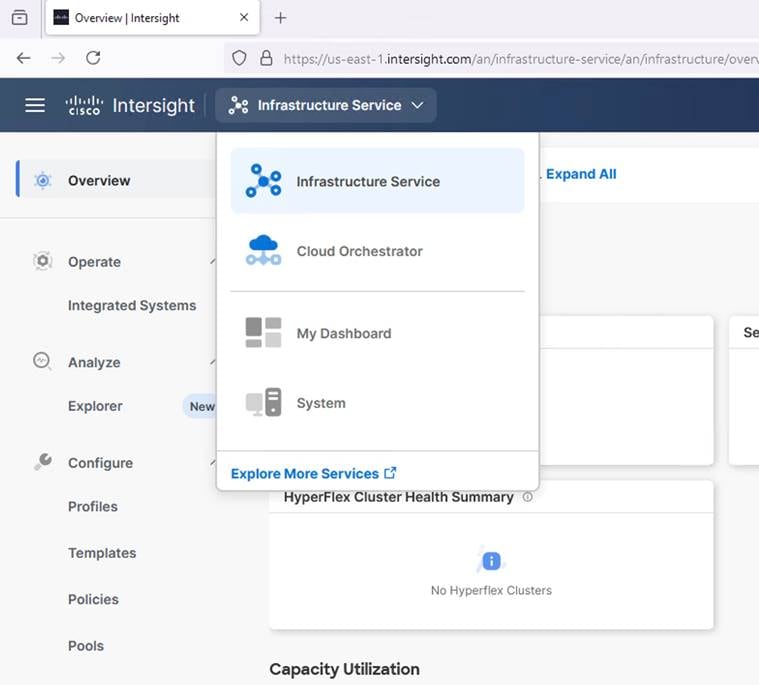Open the hamburger navigation menu
Screen dimensions: 759x685
[x=35, y=105]
